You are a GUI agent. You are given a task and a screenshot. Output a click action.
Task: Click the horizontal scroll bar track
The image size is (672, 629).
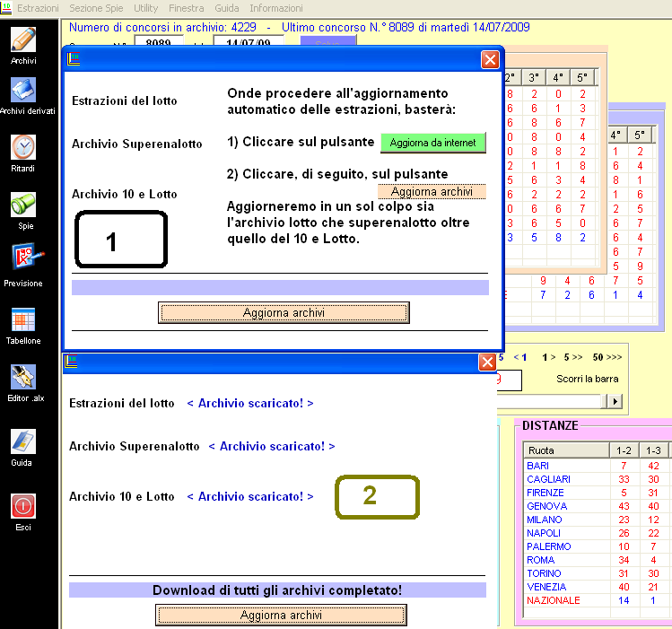point(550,401)
